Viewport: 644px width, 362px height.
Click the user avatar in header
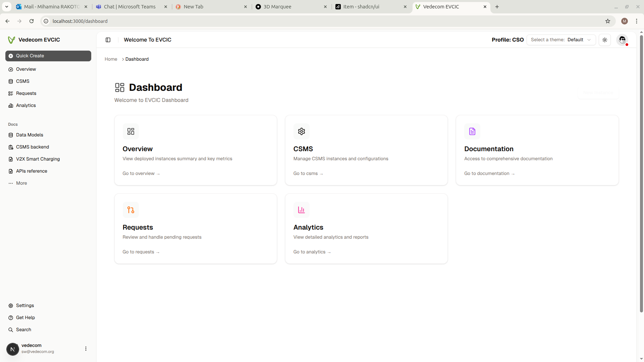point(623,40)
